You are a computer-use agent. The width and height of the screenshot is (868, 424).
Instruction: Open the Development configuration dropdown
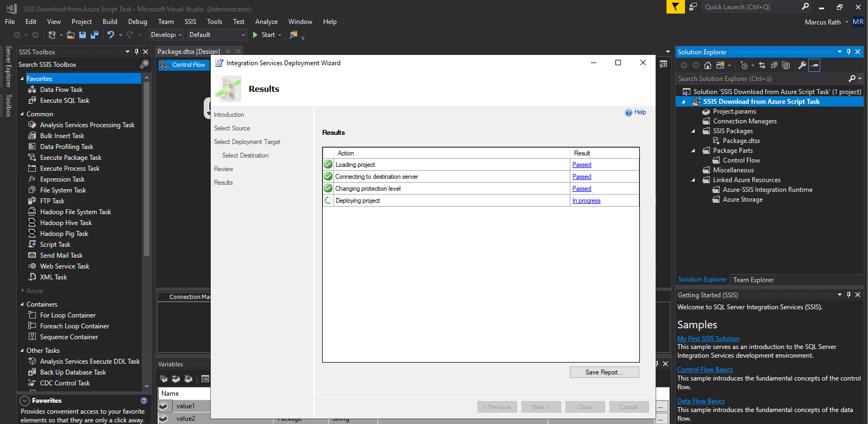click(x=166, y=35)
